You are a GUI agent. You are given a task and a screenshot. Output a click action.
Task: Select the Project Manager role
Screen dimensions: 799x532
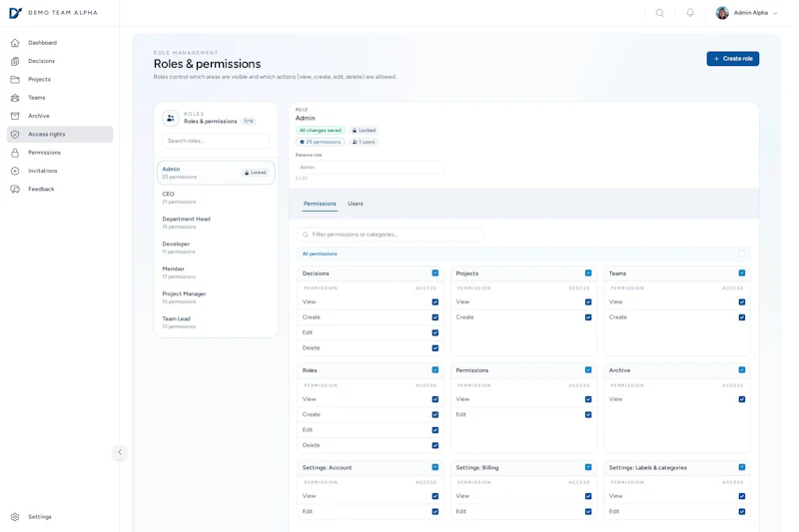[x=216, y=297]
